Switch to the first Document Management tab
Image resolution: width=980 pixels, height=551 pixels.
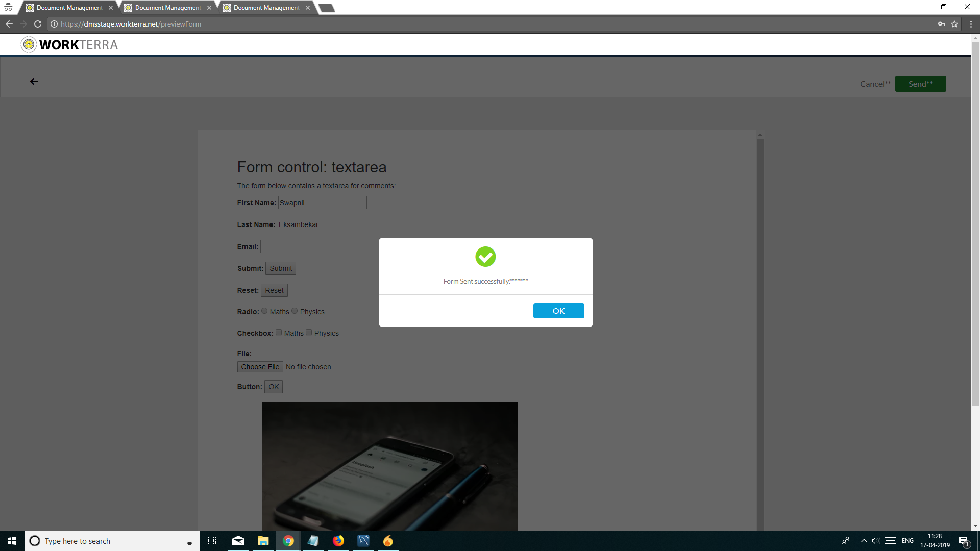pyautogui.click(x=69, y=8)
